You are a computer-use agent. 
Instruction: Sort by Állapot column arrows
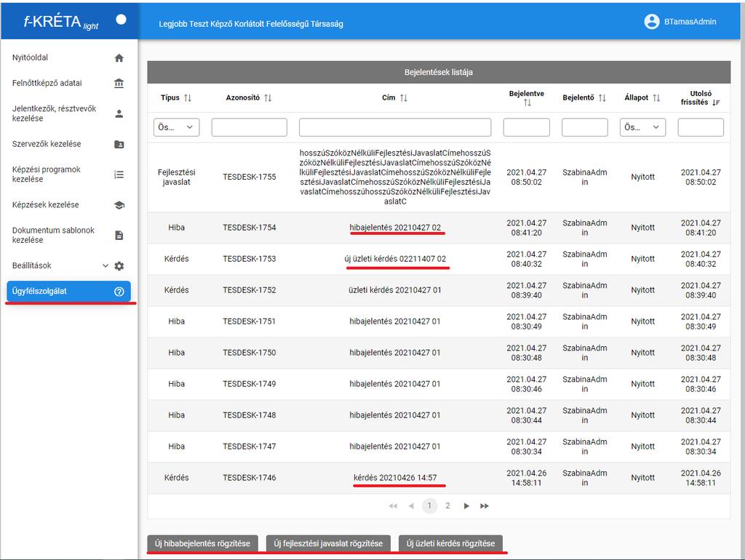point(656,98)
